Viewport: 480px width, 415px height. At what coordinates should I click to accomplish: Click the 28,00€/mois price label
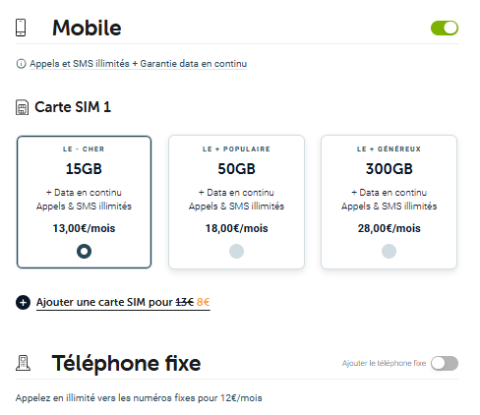click(x=389, y=228)
